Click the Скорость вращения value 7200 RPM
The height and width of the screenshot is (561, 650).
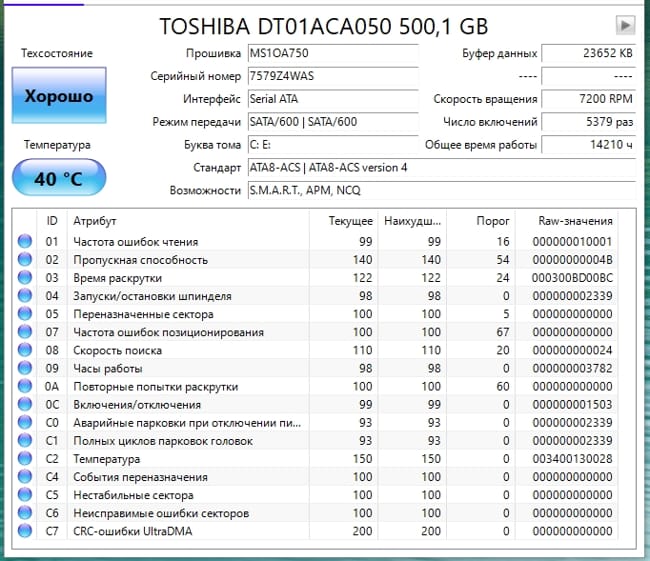pos(588,99)
